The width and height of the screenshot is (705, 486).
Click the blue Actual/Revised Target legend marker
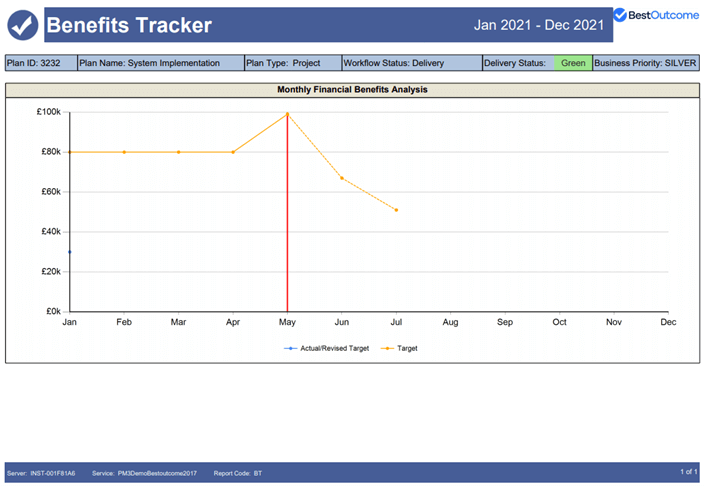pyautogui.click(x=290, y=348)
